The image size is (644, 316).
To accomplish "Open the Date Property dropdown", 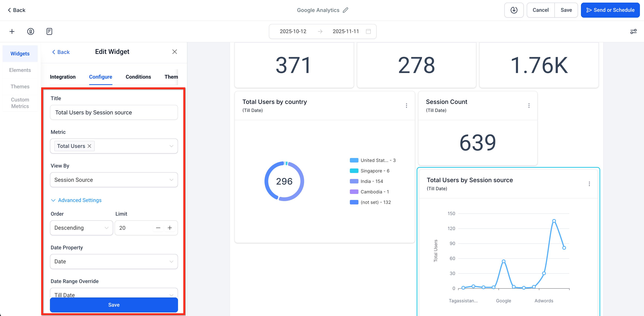I will (x=114, y=262).
